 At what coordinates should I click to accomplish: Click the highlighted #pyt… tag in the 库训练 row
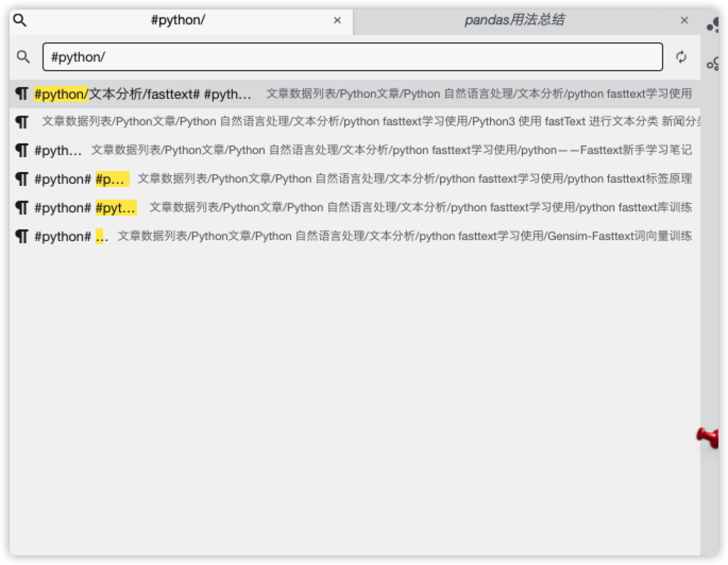point(116,208)
